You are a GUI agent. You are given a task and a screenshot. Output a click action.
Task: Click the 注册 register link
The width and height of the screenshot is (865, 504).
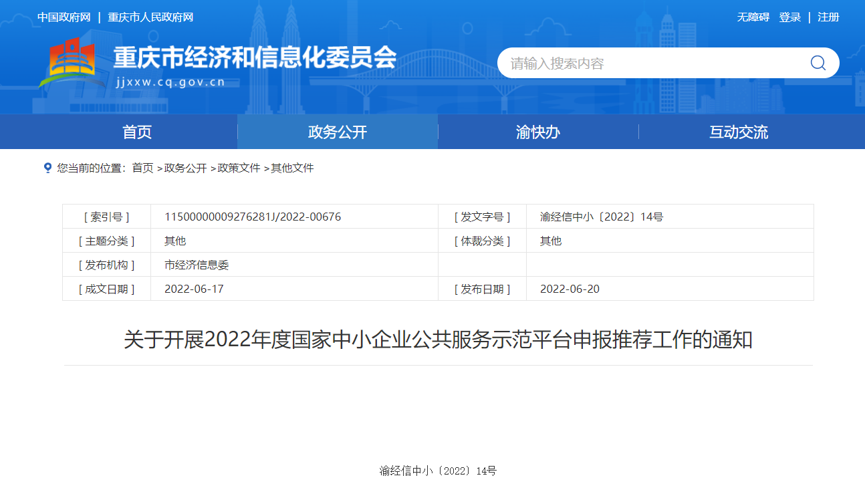click(x=828, y=17)
